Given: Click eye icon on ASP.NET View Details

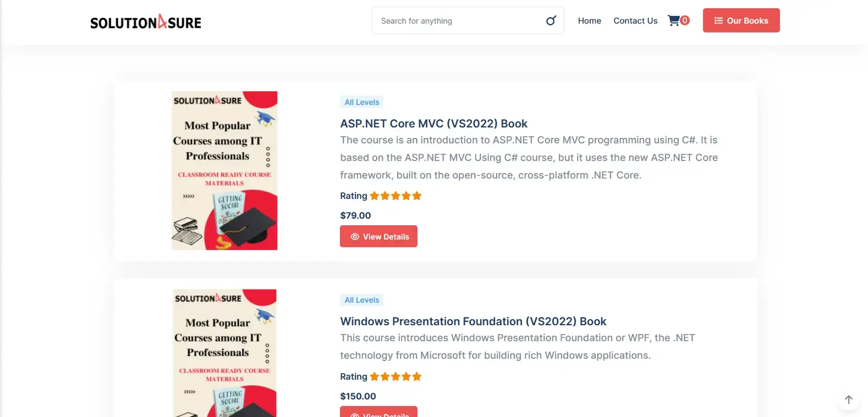Looking at the screenshot, I should 355,237.
